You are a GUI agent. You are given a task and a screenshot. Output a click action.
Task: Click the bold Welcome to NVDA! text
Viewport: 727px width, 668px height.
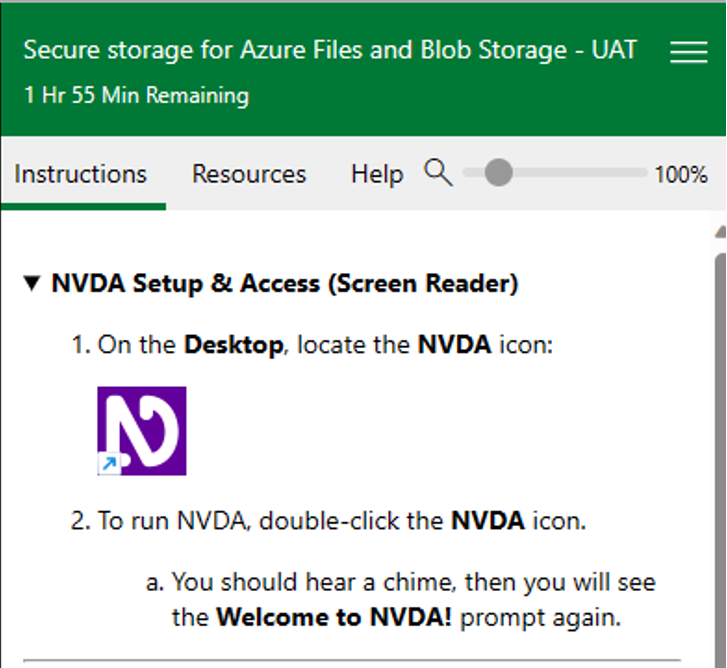pyautogui.click(x=334, y=617)
